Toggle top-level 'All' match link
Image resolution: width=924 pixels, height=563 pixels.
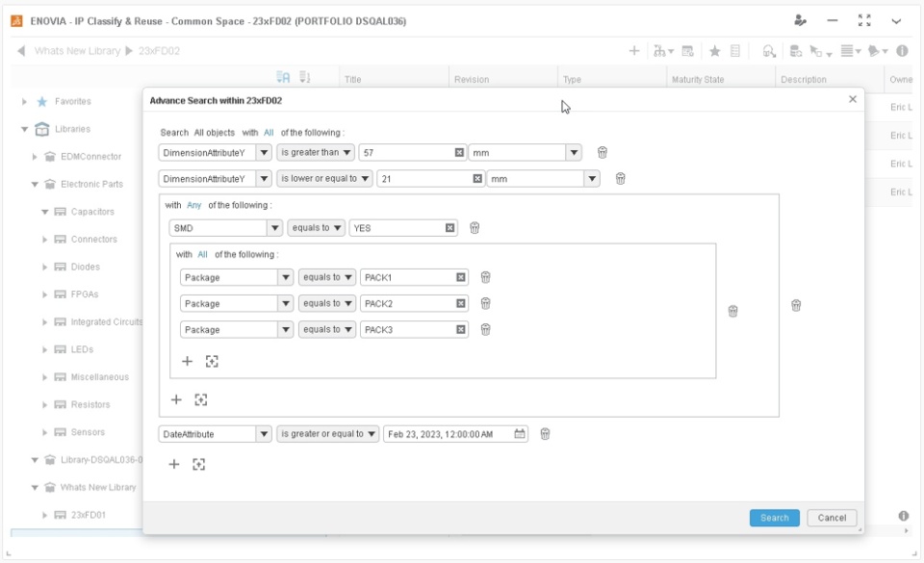pos(269,133)
